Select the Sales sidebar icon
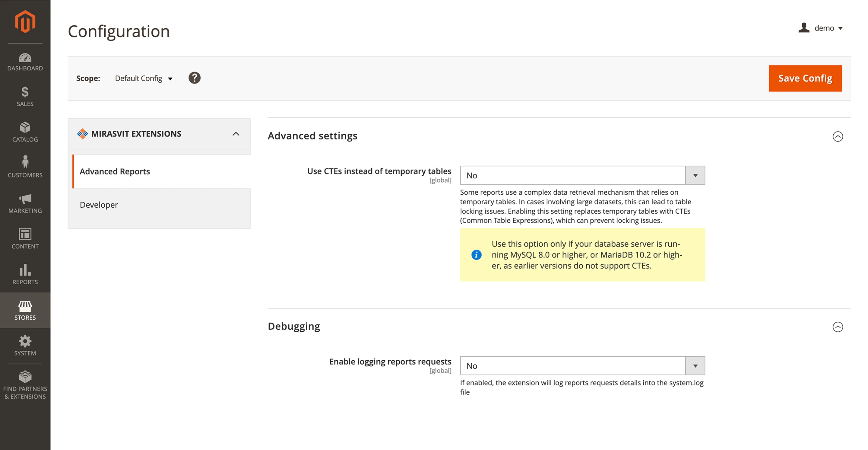 pyautogui.click(x=25, y=97)
